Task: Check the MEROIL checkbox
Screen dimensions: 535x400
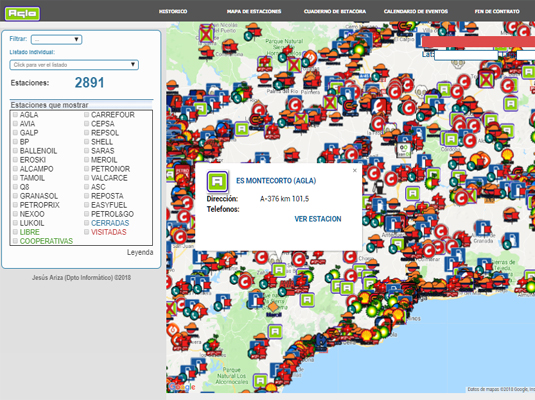Action: pyautogui.click(x=87, y=160)
